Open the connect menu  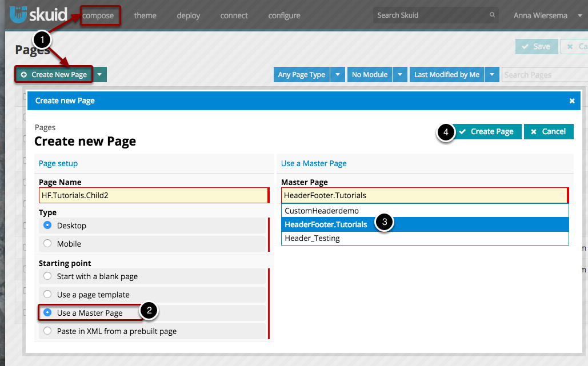tap(234, 16)
